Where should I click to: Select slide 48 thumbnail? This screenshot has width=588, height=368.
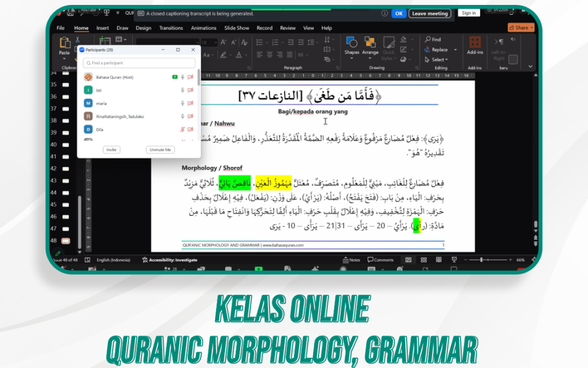(66, 241)
